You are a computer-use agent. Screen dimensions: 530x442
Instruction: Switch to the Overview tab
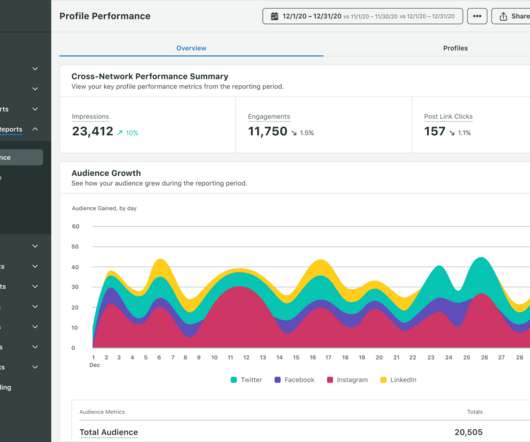(x=191, y=48)
